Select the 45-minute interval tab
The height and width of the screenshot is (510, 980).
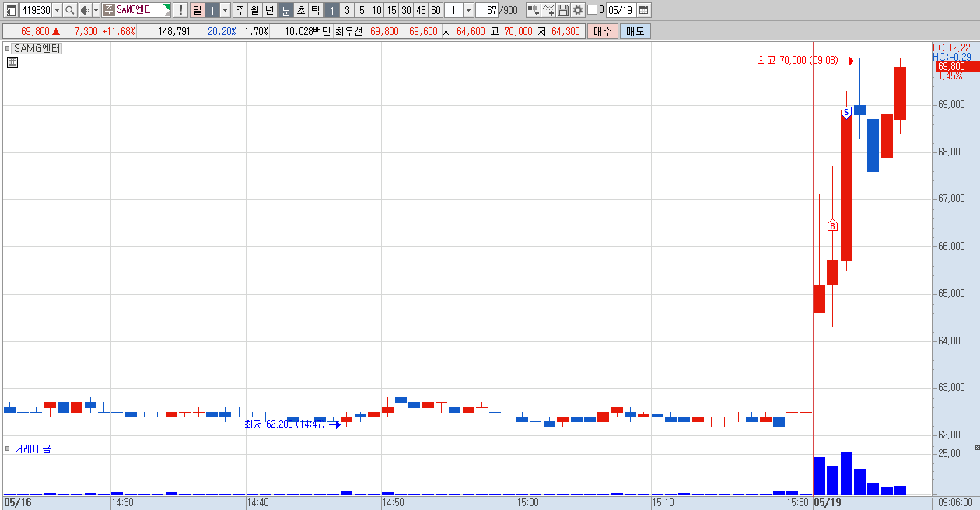coord(421,10)
